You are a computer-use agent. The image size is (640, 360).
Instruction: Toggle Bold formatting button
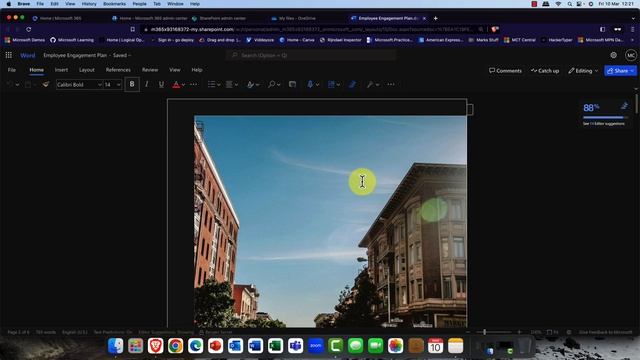click(x=132, y=84)
